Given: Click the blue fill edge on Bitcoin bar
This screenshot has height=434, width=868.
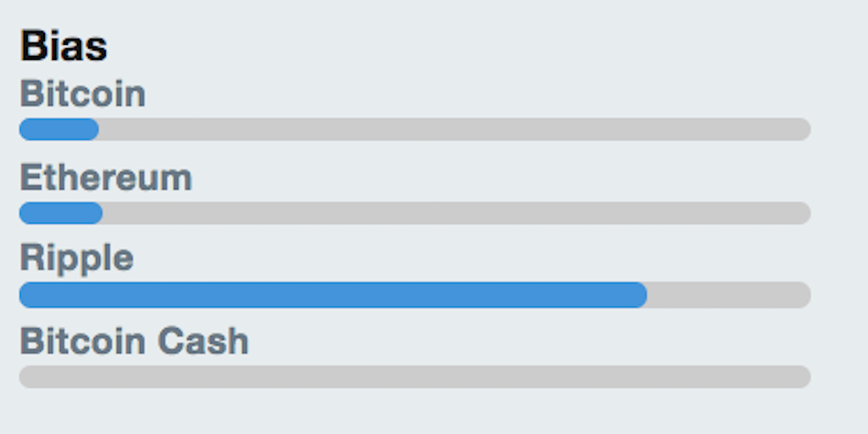Looking at the screenshot, I should point(97,129).
